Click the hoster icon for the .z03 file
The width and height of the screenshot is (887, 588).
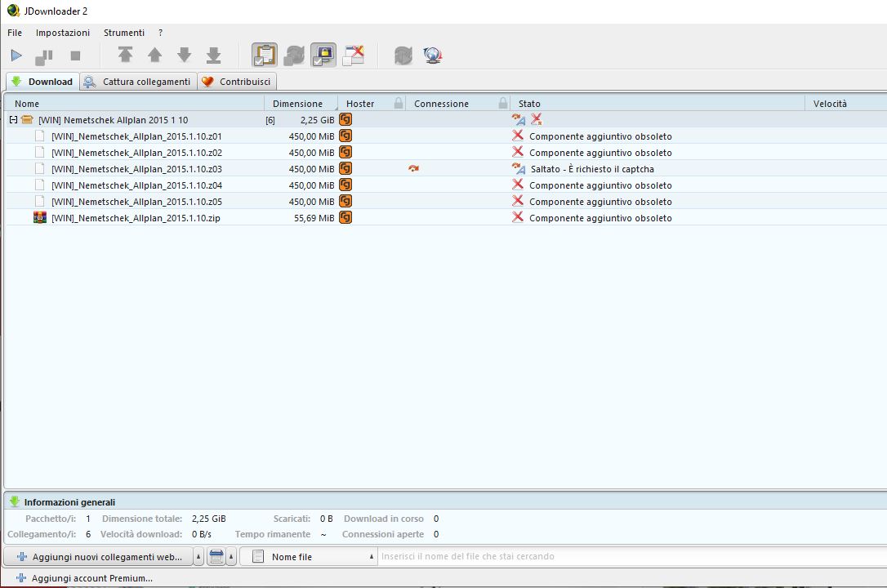[x=345, y=168]
